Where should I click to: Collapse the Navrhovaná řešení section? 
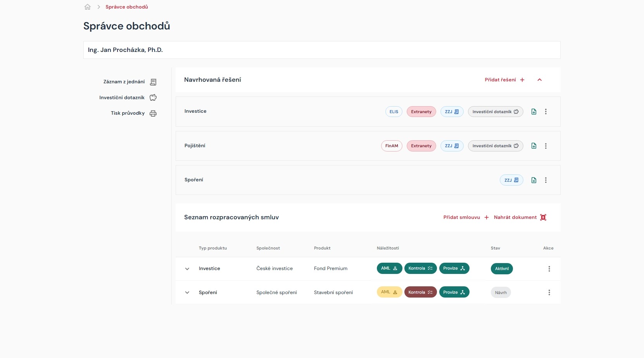[539, 80]
